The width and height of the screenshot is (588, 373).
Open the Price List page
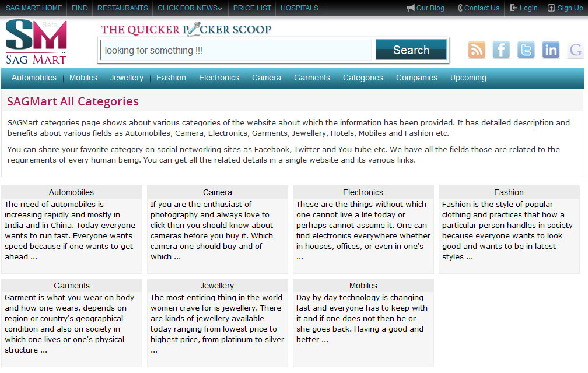[252, 8]
